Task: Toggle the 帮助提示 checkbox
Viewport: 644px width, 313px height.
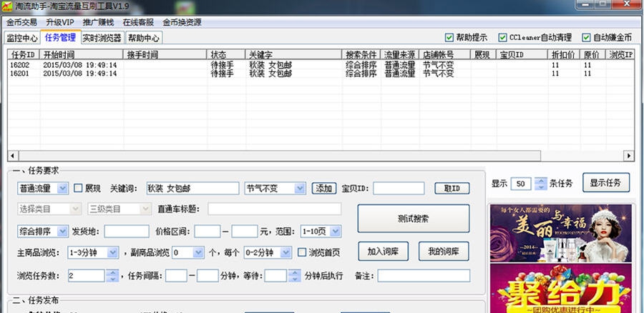Action: [x=449, y=38]
